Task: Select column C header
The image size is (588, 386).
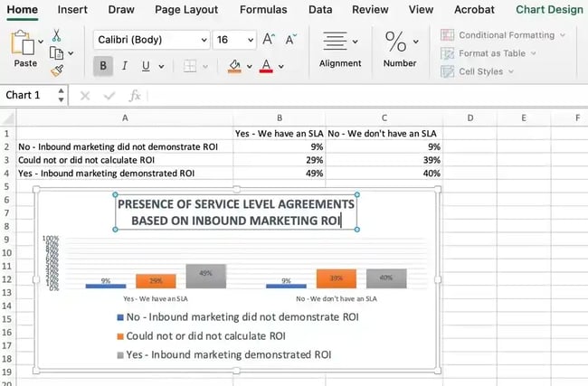Action: click(x=384, y=118)
